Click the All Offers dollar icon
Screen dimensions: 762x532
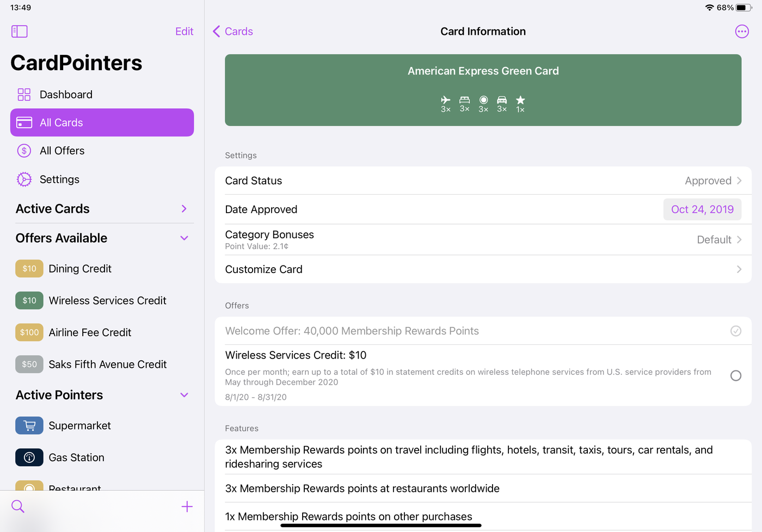(24, 151)
